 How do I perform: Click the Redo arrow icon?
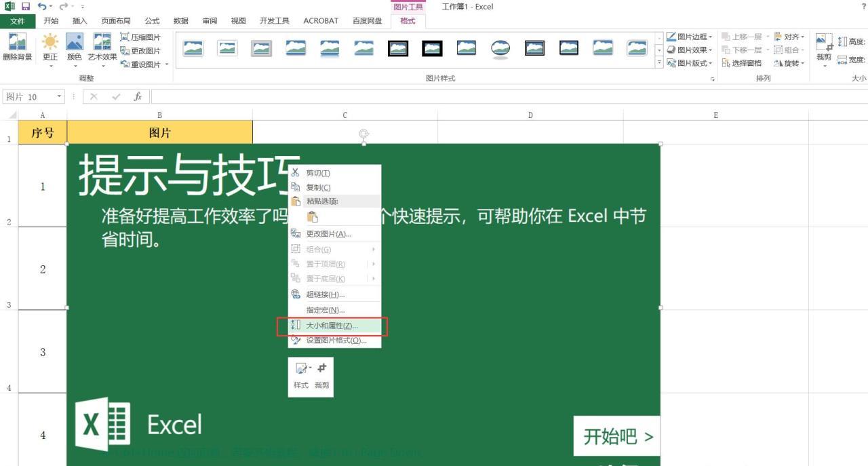tap(63, 7)
